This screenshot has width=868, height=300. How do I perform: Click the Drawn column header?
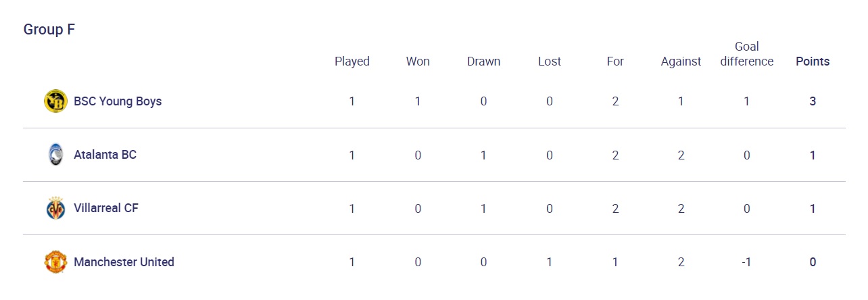pos(484,61)
